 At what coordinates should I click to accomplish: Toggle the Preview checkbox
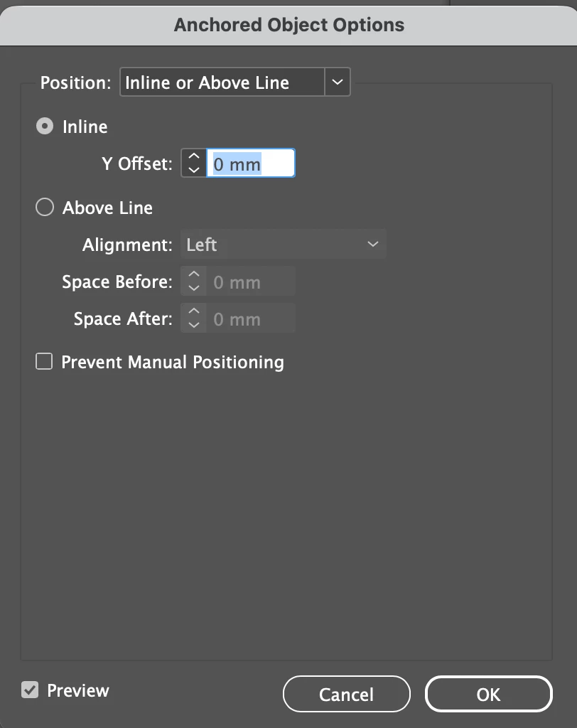30,690
